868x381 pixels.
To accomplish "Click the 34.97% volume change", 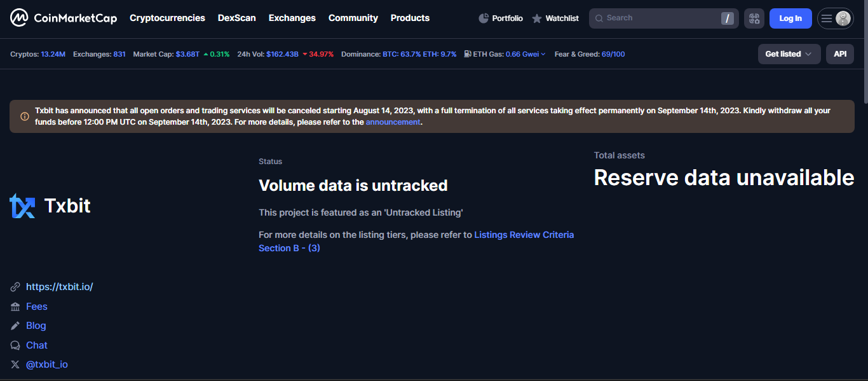I will pos(318,54).
